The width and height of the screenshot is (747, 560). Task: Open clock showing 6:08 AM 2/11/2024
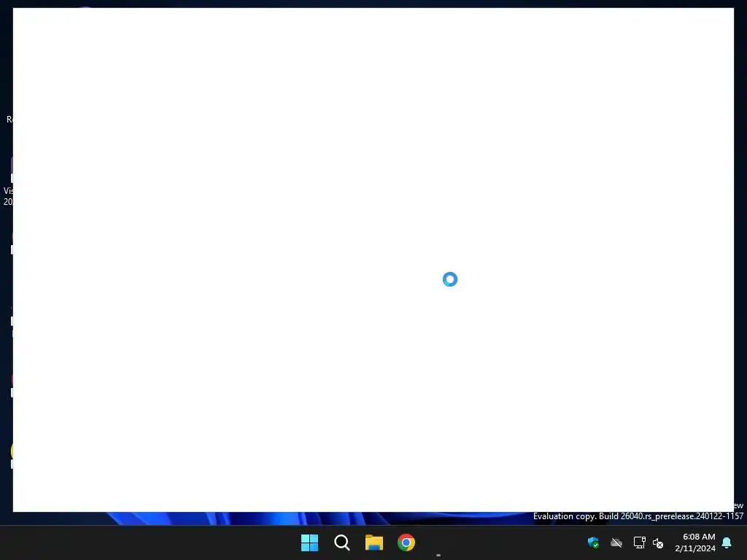695,542
